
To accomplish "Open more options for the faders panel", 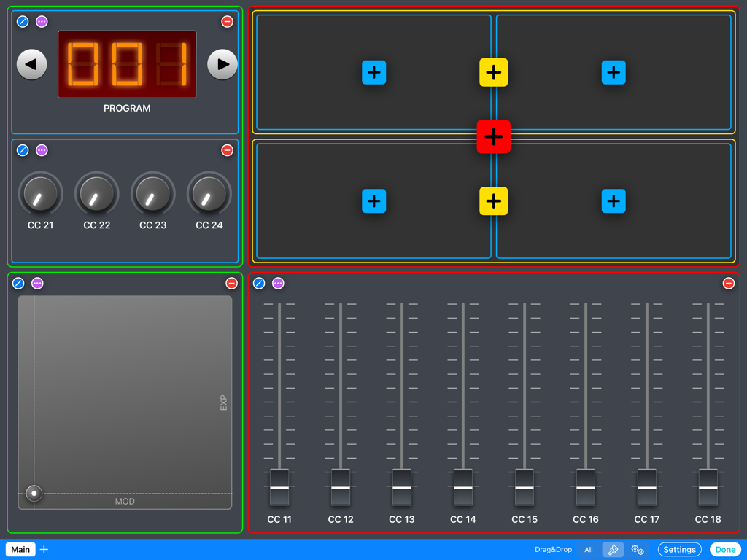I will pos(278,283).
